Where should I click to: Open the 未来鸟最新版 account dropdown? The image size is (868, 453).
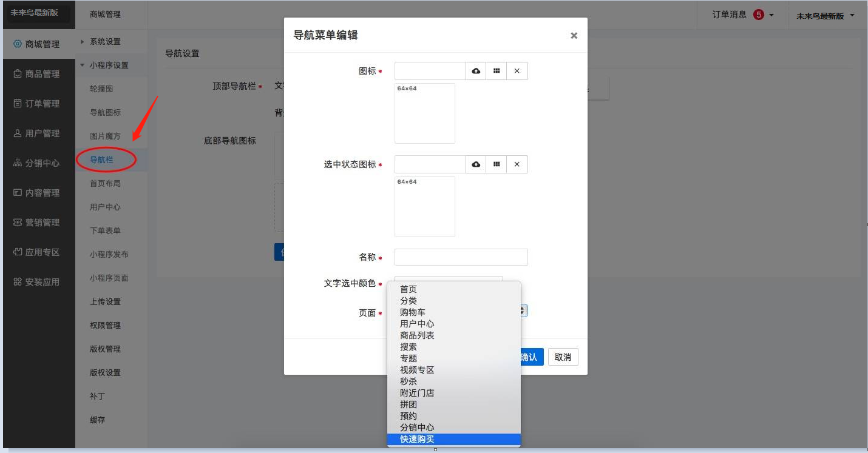pyautogui.click(x=826, y=16)
